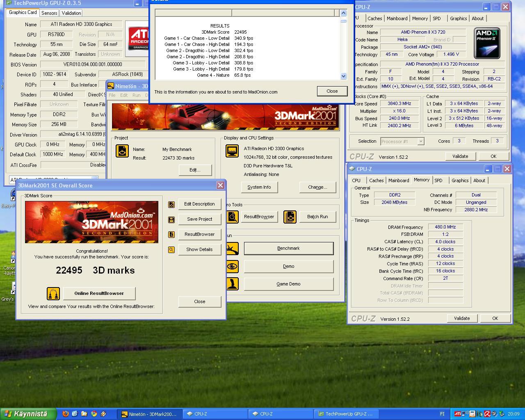Open System Info in 3DMark
Viewport: 525px width, 420px height.
259,187
